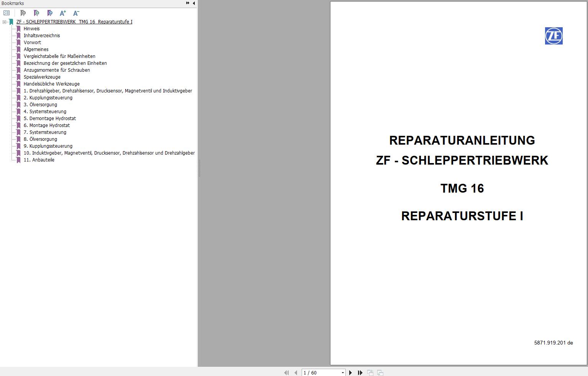Select the Vorwort bookmark
This screenshot has height=376, width=588.
32,43
